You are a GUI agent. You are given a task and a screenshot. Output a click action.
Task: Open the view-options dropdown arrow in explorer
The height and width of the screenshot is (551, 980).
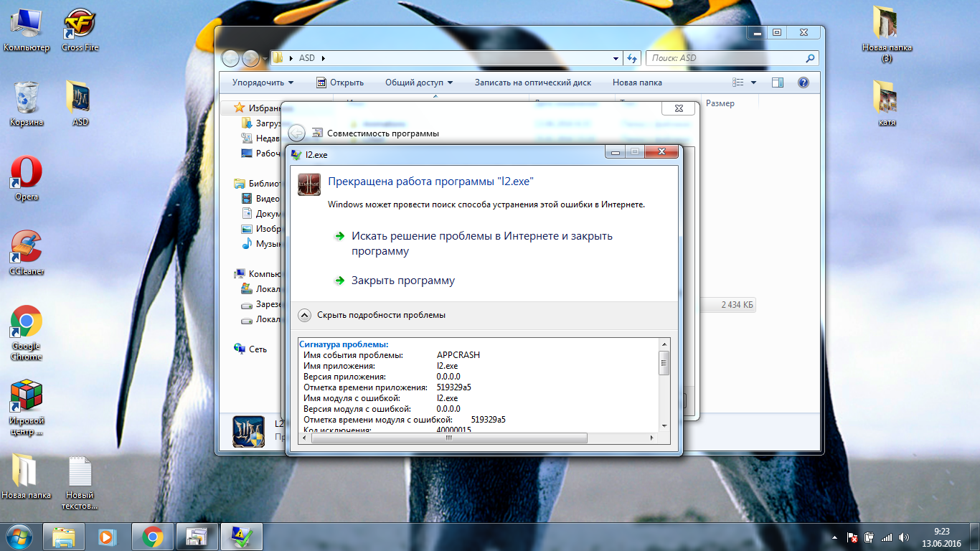click(x=753, y=83)
